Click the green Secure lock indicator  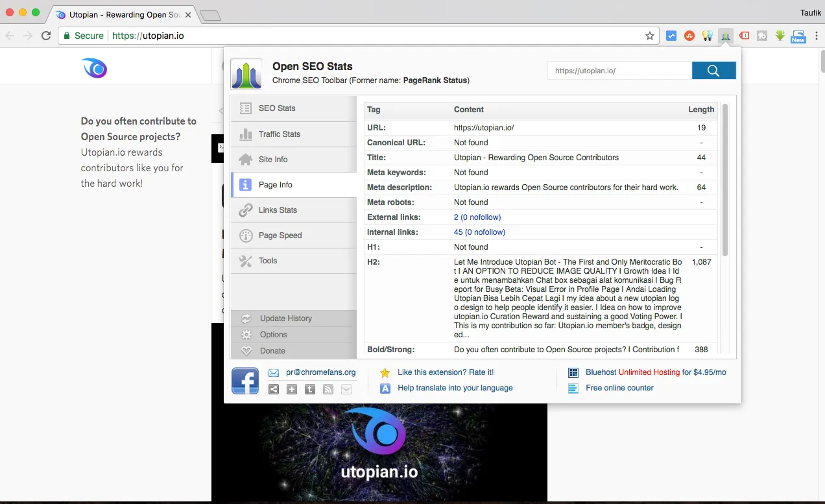[83, 36]
